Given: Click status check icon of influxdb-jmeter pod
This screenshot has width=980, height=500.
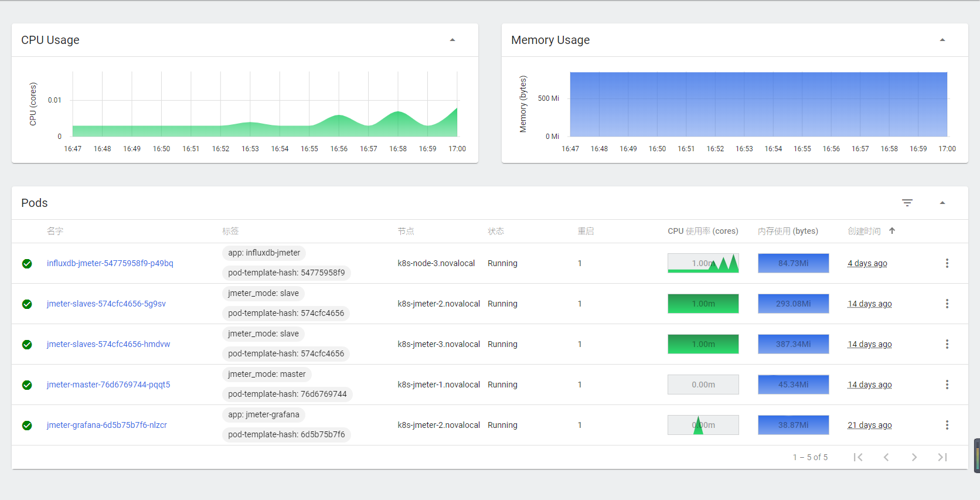Looking at the screenshot, I should click(x=27, y=264).
